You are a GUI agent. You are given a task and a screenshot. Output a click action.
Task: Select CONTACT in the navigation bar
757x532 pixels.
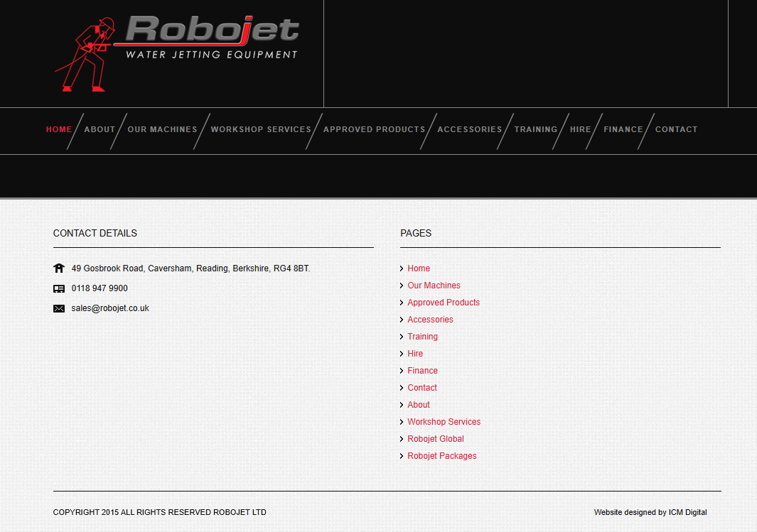(676, 130)
